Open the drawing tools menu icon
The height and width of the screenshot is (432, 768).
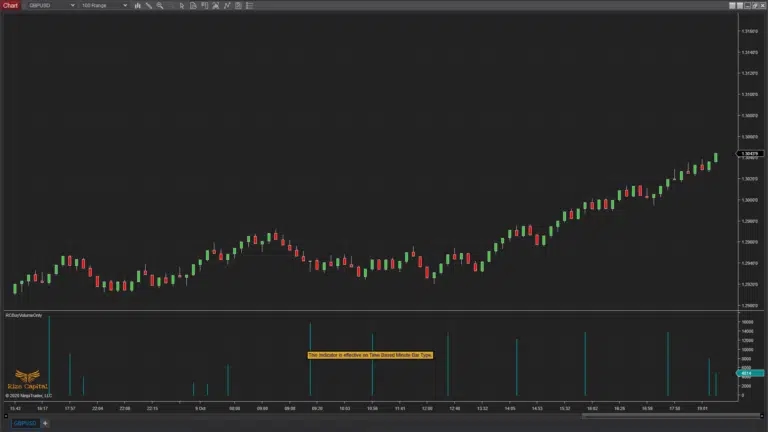[x=149, y=5]
